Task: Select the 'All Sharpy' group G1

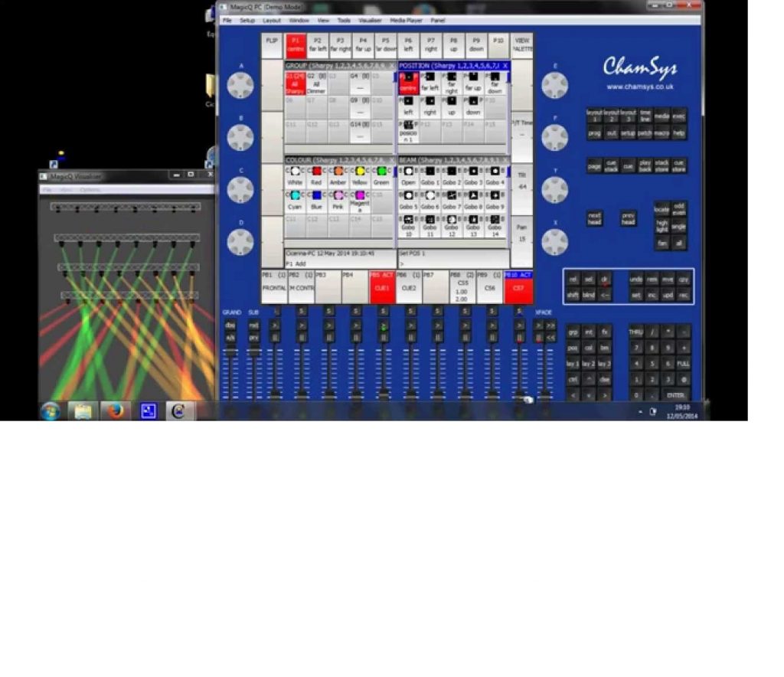Action: (295, 83)
